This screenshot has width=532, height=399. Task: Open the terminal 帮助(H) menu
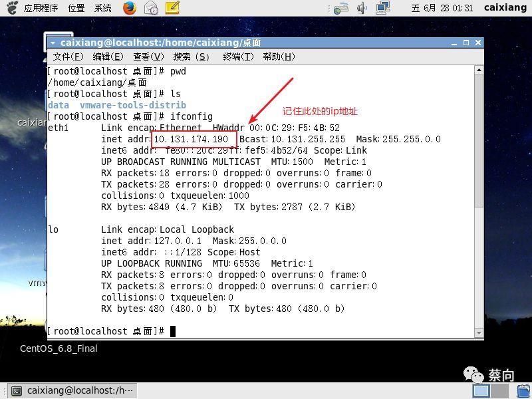(x=279, y=57)
